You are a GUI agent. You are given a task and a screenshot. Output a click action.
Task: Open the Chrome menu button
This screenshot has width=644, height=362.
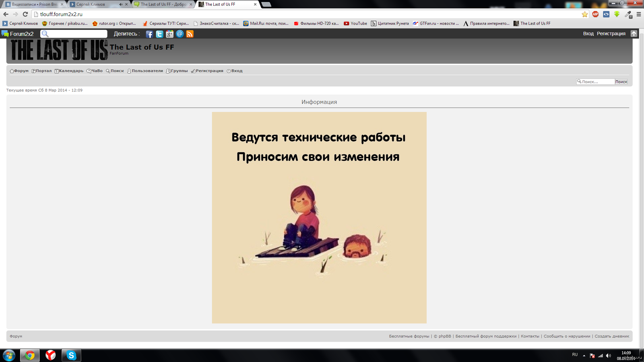tap(638, 14)
